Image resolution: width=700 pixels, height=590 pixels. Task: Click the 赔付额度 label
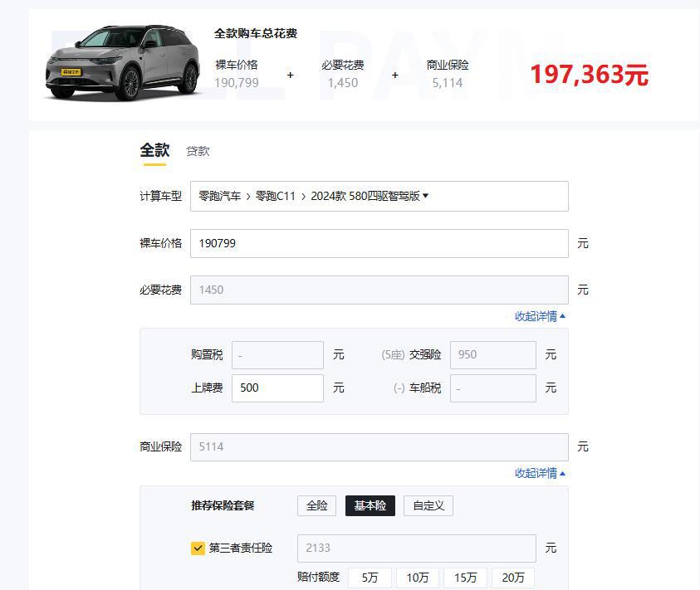pyautogui.click(x=318, y=577)
